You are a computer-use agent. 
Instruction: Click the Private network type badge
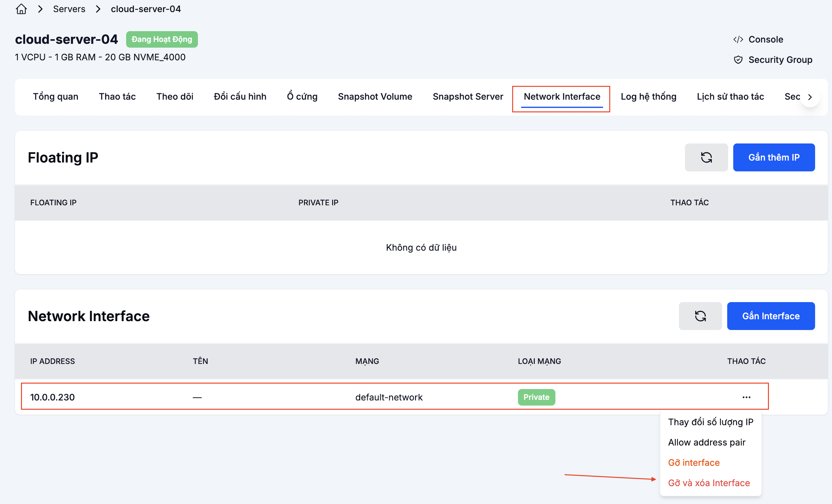(x=537, y=397)
